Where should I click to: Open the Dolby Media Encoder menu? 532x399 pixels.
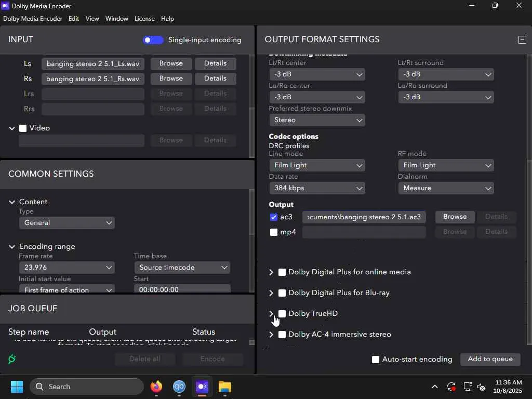click(x=33, y=19)
